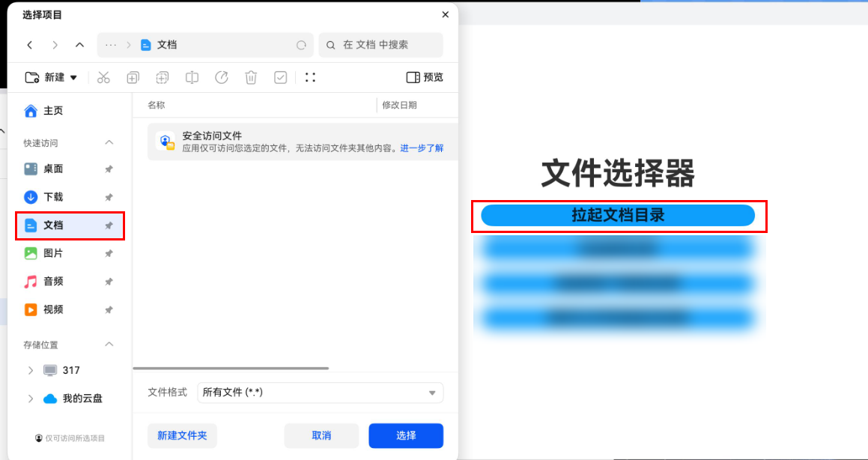Viewport: 868px width, 460px height.
Task: Collapse the 快速访问 section
Action: point(109,142)
